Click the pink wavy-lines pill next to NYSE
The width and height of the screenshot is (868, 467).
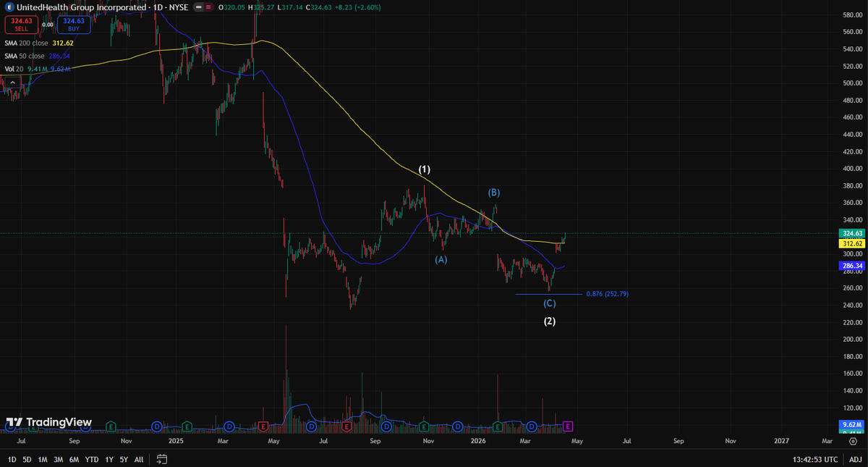click(x=208, y=7)
